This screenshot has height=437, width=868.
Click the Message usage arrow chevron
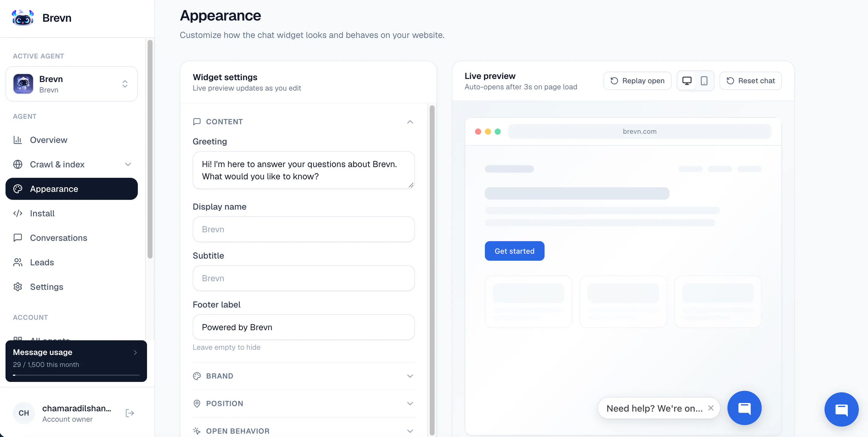[135, 353]
